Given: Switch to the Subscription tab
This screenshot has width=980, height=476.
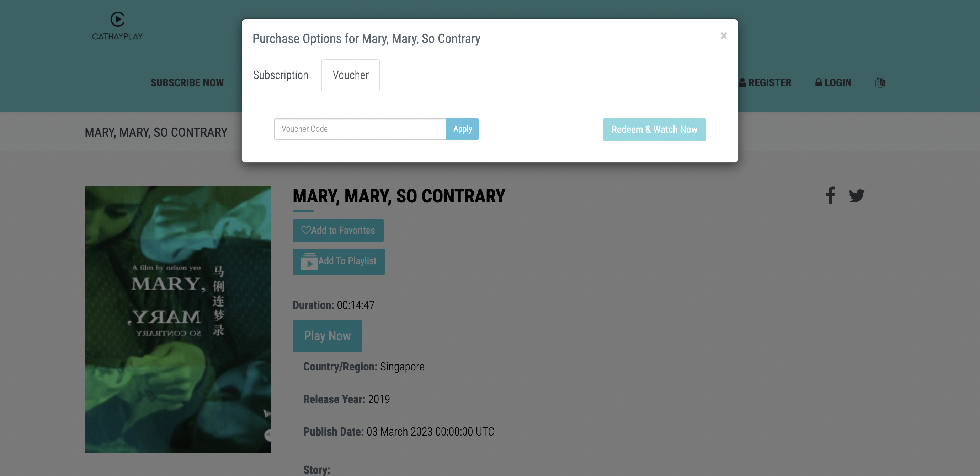Looking at the screenshot, I should click(281, 75).
